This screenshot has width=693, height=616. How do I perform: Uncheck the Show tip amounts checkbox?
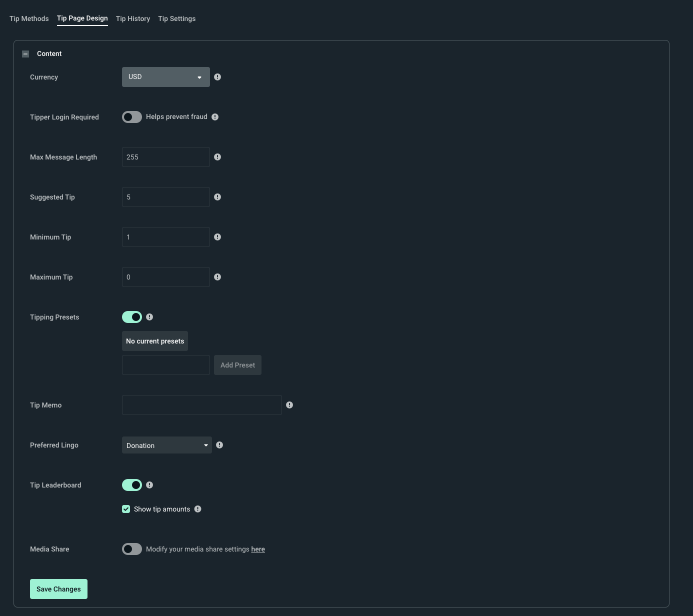pyautogui.click(x=125, y=508)
